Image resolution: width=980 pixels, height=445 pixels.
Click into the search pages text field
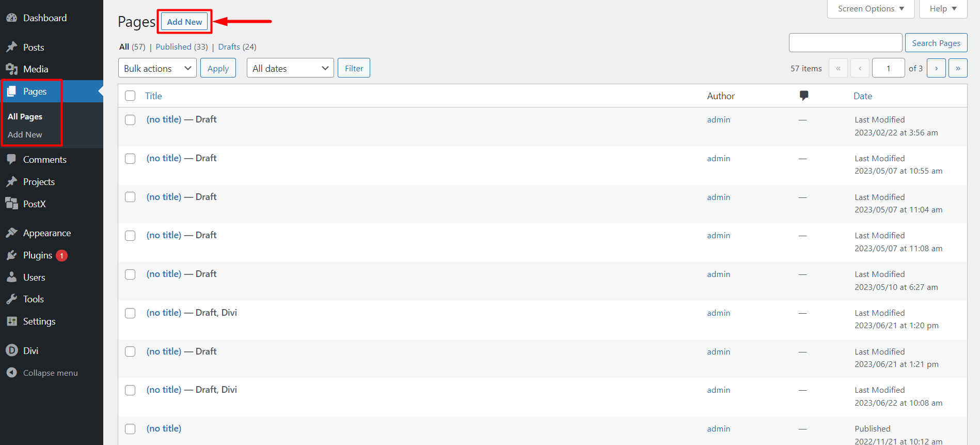tap(845, 43)
